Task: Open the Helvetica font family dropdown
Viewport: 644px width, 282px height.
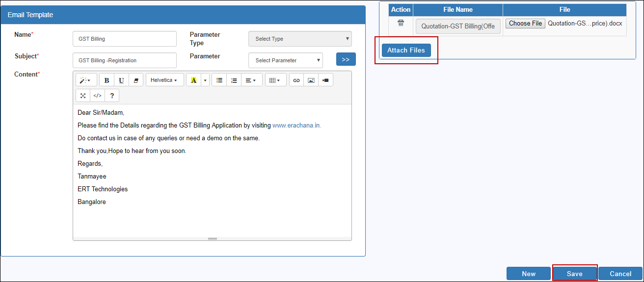Action: point(164,80)
